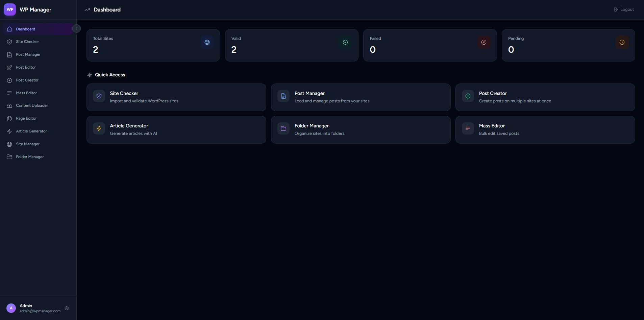Open the Post Manager quick-access card title
644x320 pixels.
[x=309, y=93]
